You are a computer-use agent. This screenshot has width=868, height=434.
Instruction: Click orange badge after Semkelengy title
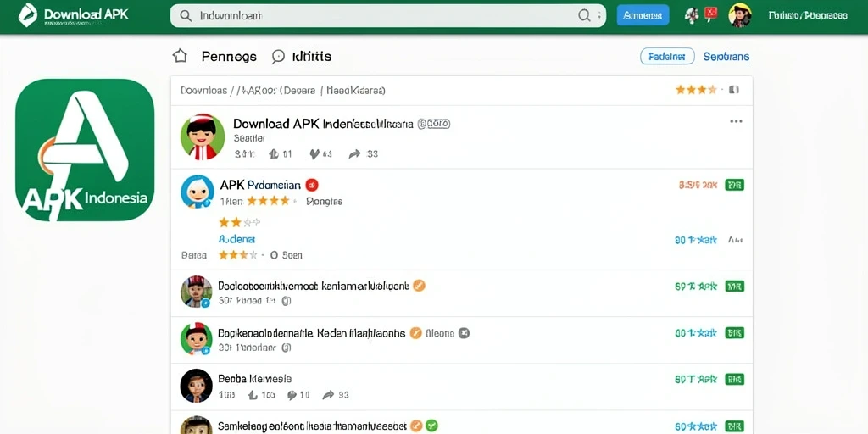(416, 426)
